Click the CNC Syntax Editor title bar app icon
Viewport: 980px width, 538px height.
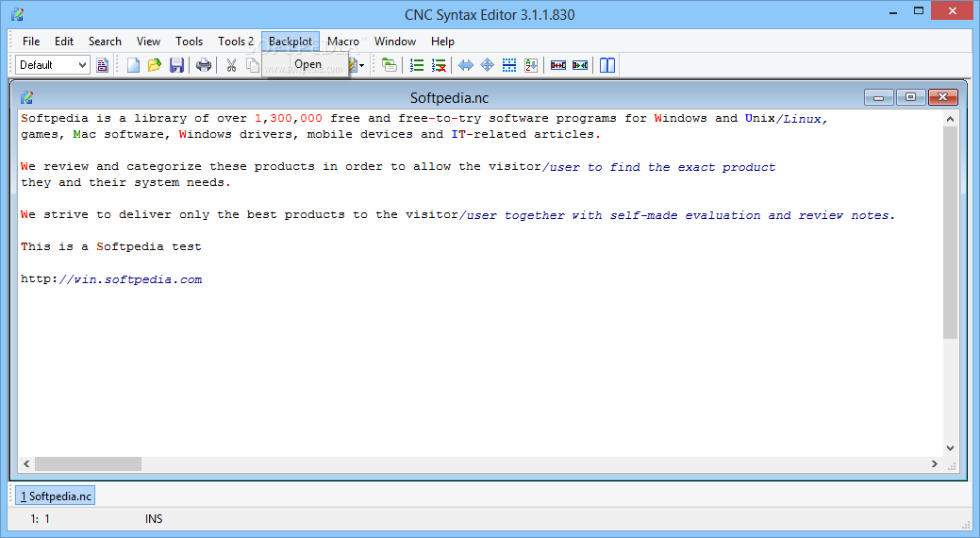coord(18,14)
